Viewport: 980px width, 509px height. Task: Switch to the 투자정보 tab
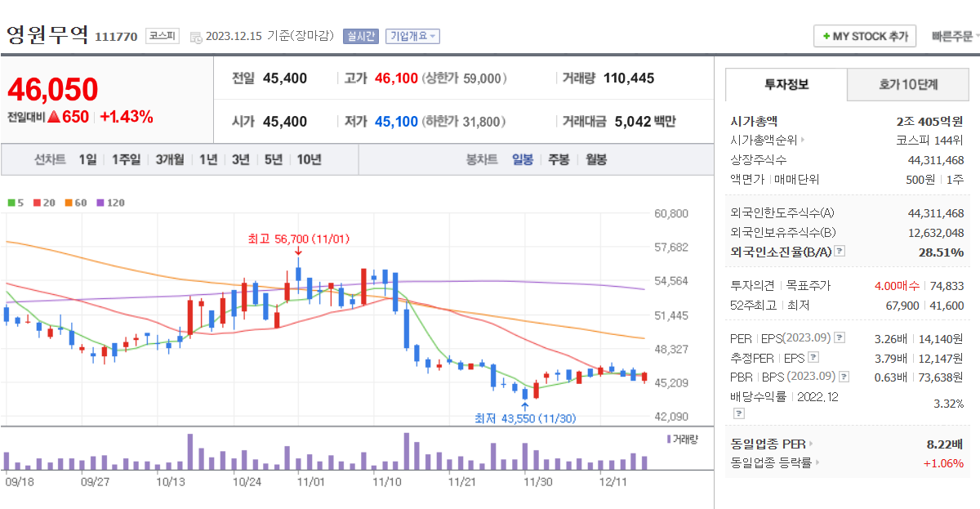pos(786,84)
